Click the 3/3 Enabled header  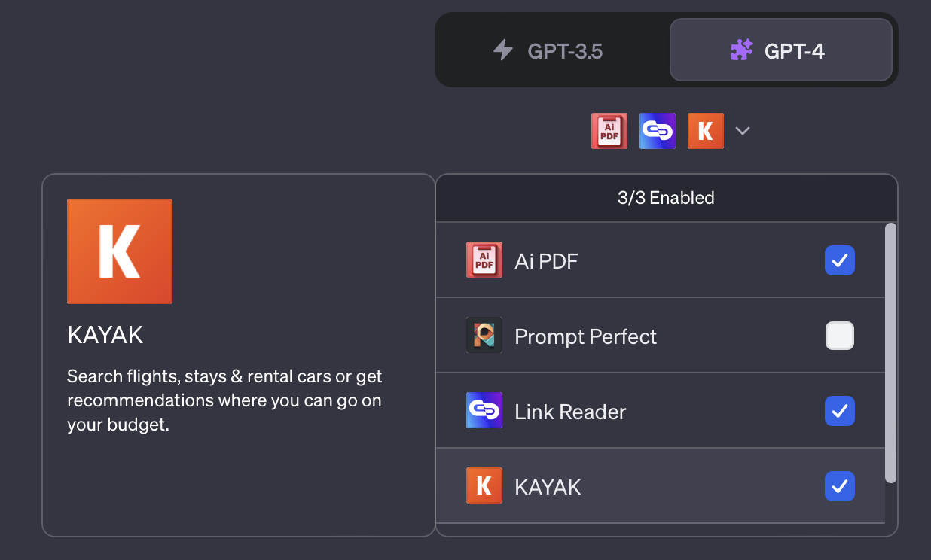point(666,198)
